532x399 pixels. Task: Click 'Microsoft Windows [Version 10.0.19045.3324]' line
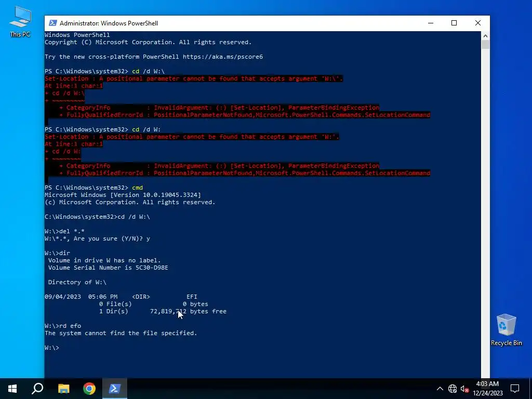[123, 195]
